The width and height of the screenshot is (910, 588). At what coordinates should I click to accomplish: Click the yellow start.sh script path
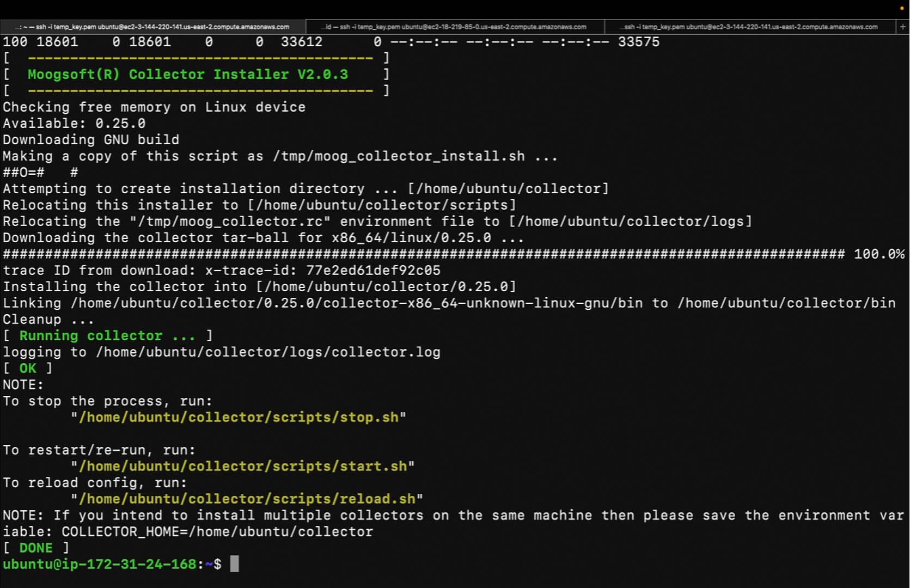coord(243,467)
